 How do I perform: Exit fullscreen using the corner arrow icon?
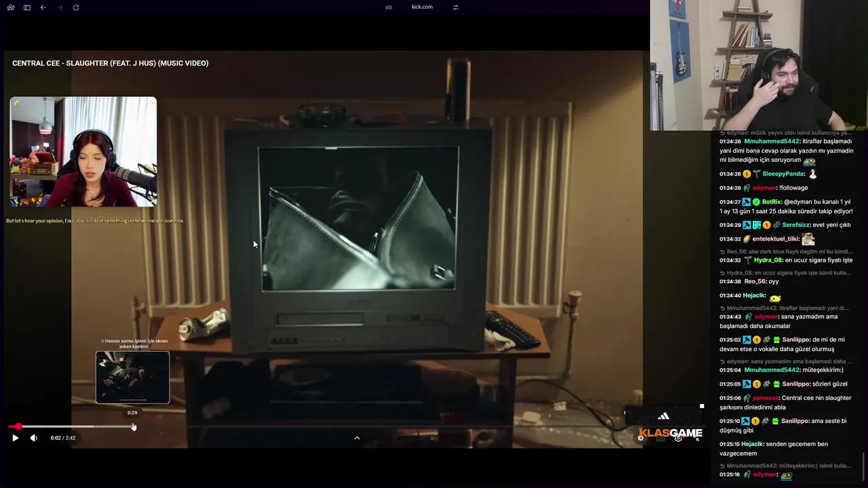[697, 438]
